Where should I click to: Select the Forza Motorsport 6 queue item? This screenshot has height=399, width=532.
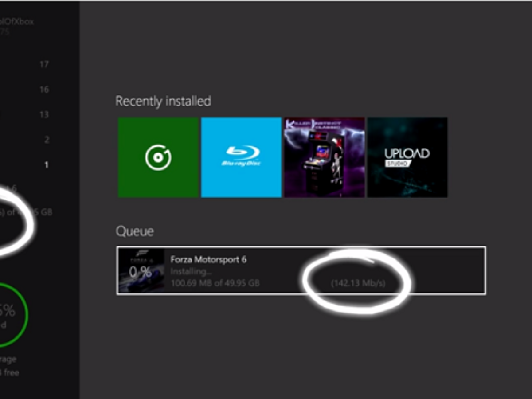pos(301,270)
